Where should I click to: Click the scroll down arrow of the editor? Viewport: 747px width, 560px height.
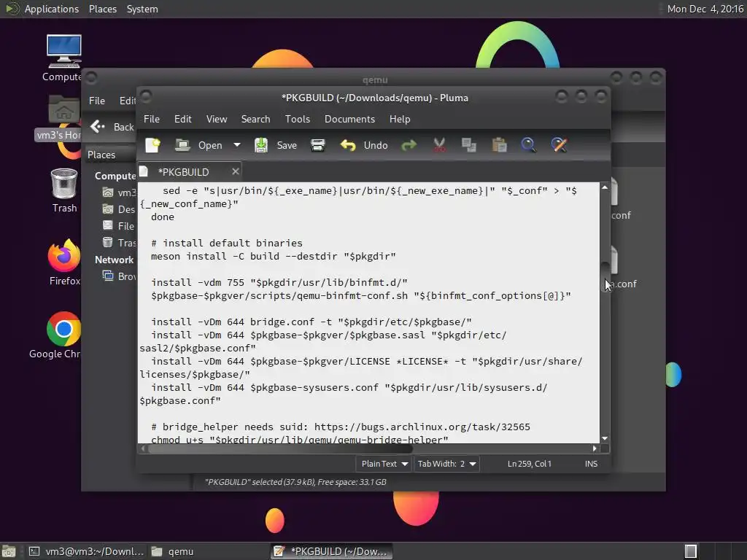pyautogui.click(x=605, y=438)
